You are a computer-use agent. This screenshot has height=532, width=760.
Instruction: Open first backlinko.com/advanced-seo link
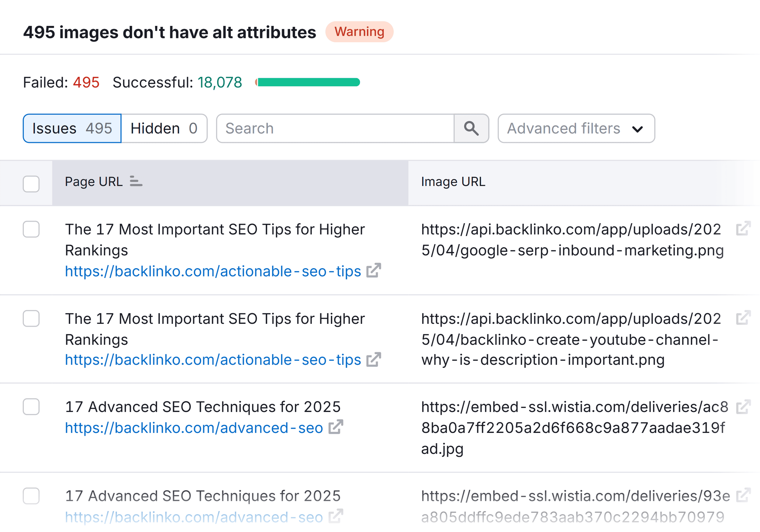click(x=194, y=428)
